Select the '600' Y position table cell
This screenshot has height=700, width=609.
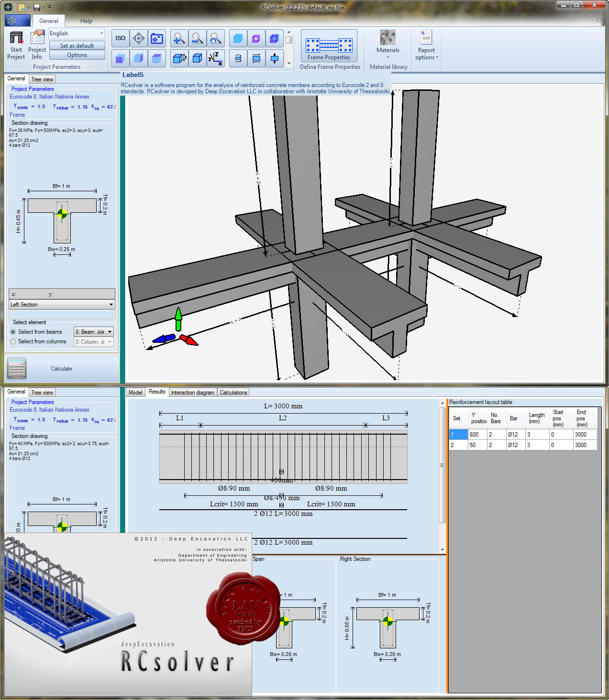click(x=477, y=435)
